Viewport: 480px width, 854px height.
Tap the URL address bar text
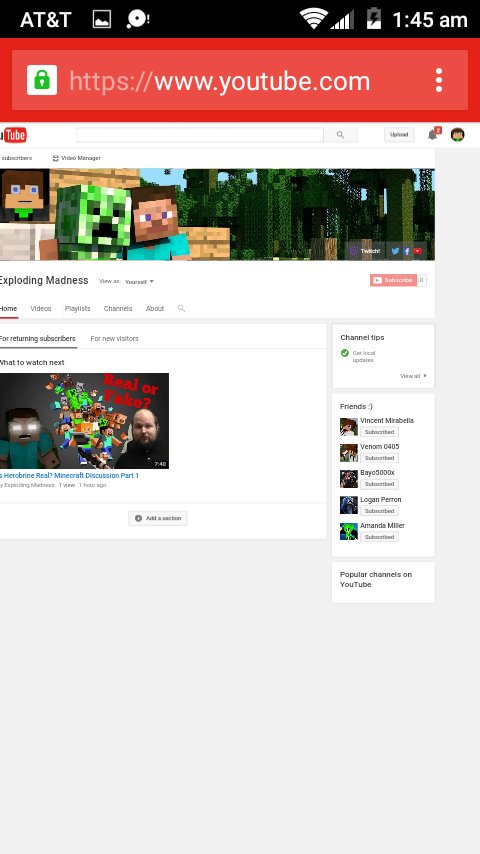(220, 81)
